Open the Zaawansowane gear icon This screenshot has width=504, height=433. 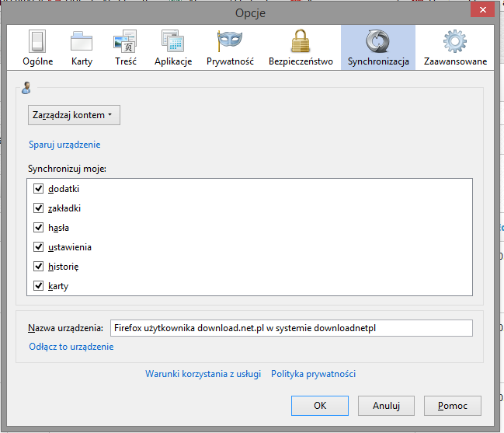click(x=455, y=41)
